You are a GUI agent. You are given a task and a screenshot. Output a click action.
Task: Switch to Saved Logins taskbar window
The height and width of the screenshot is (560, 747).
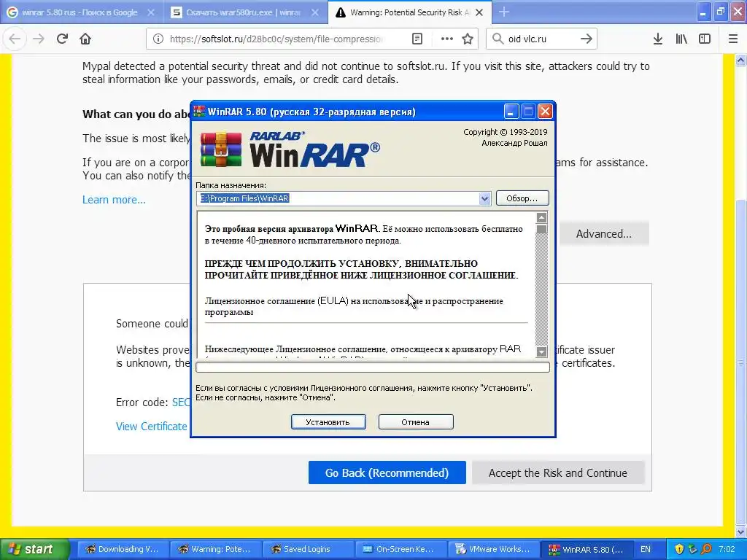coord(307,549)
